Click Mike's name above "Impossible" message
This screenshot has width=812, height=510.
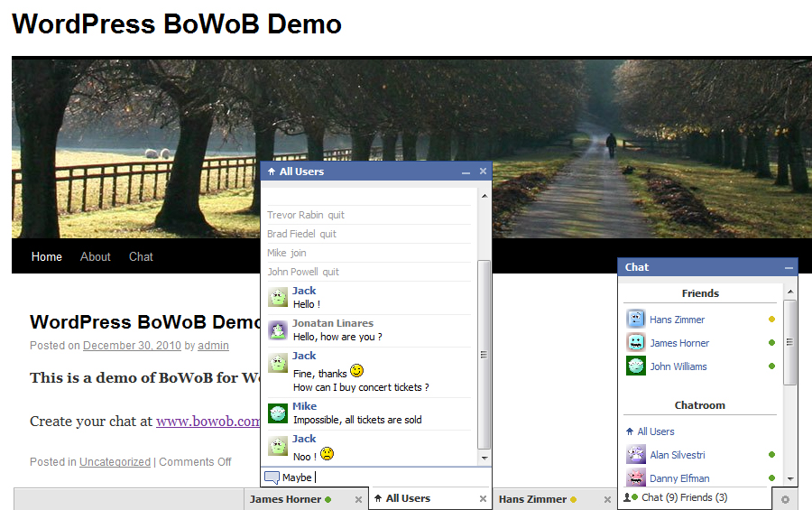coord(305,406)
